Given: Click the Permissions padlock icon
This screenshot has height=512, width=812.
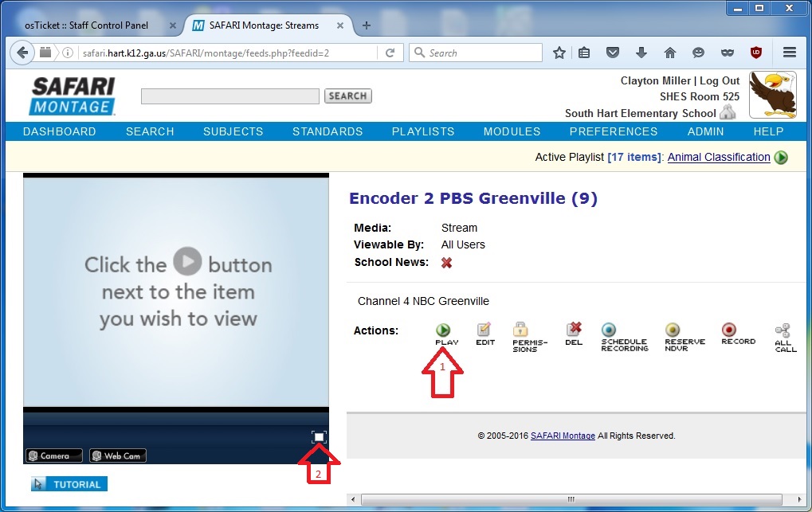Looking at the screenshot, I should tap(521, 330).
